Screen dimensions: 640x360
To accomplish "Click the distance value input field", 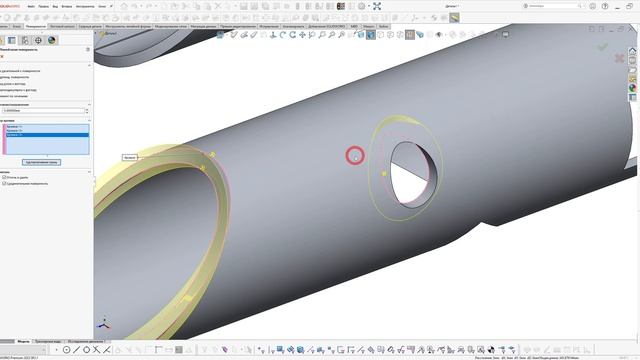I will [x=43, y=111].
